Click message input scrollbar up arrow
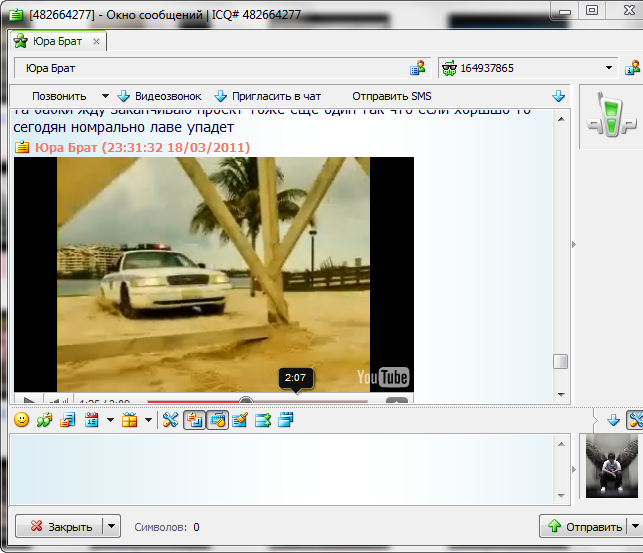 point(561,444)
